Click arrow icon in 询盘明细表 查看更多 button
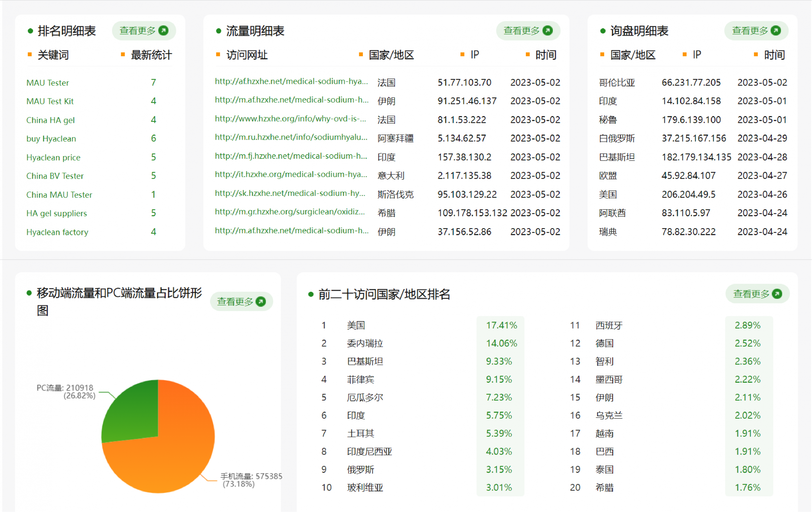 click(x=776, y=31)
